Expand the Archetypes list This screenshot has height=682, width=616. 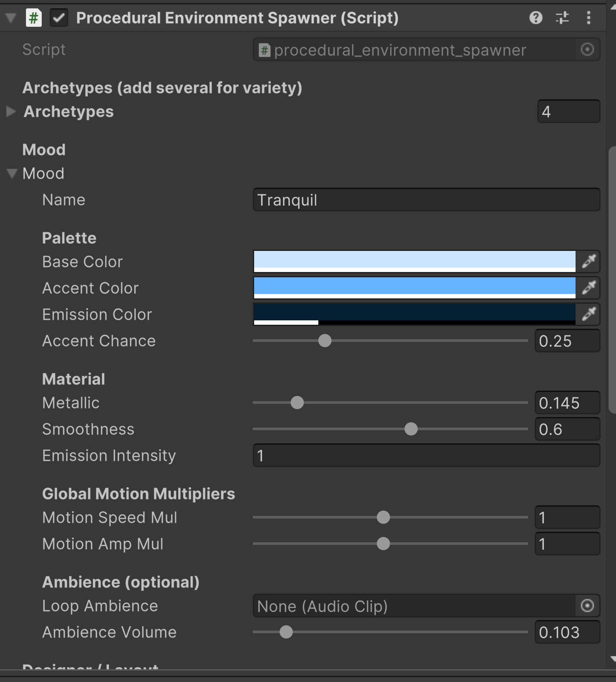click(x=11, y=112)
